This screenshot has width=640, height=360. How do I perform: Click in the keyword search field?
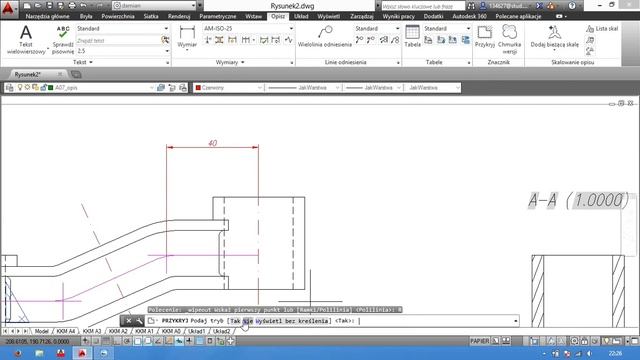point(423,6)
